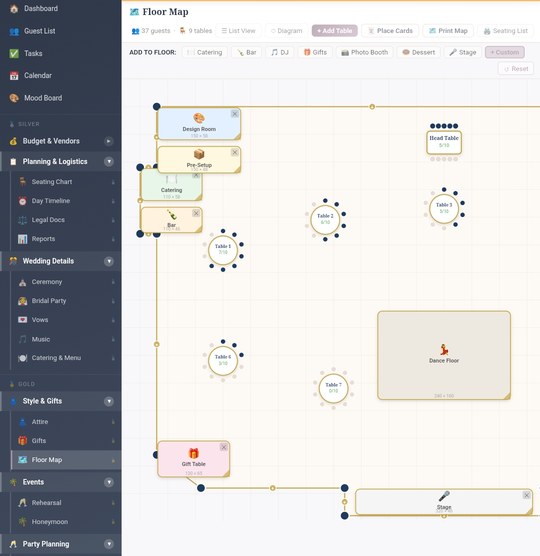Remove the Stage element
The height and width of the screenshot is (556, 540).
pos(527,495)
